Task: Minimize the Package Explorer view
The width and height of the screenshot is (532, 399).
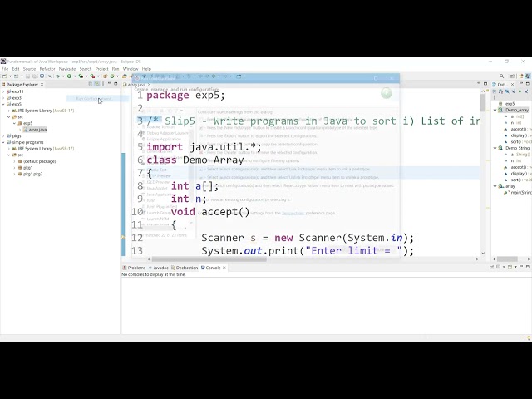Action: [110, 84]
